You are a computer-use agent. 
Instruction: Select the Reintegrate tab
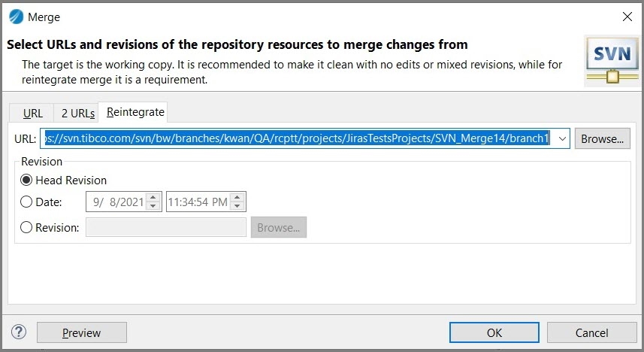(135, 112)
